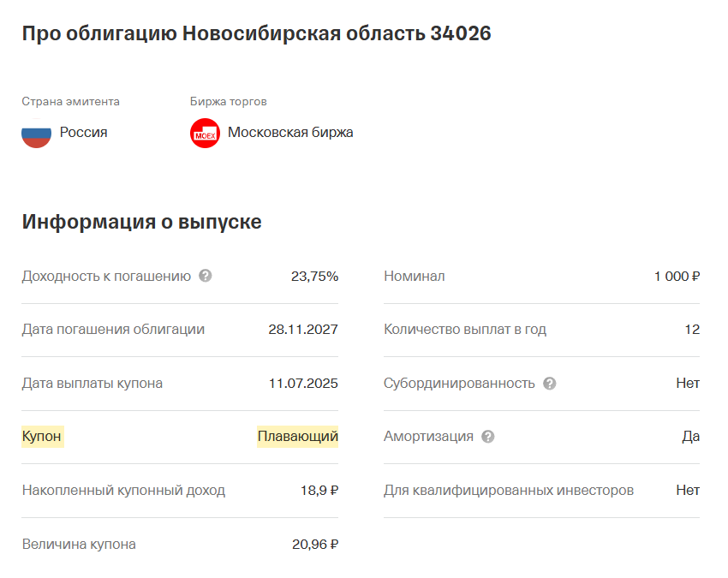
Task: Click the MOEX exchange logo
Action: [205, 134]
